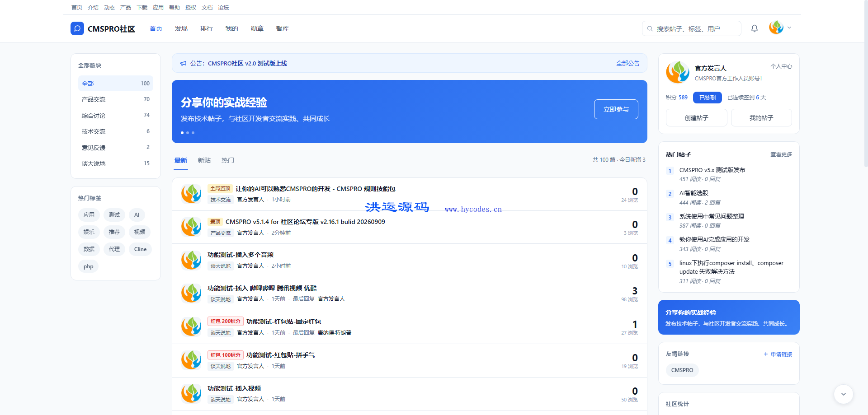
Task: Open the notification bell
Action: (755, 28)
